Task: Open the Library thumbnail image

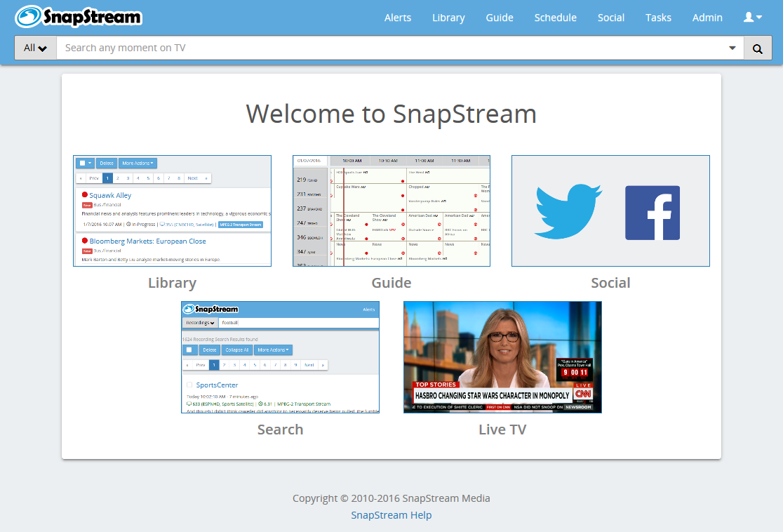Action: (172, 211)
